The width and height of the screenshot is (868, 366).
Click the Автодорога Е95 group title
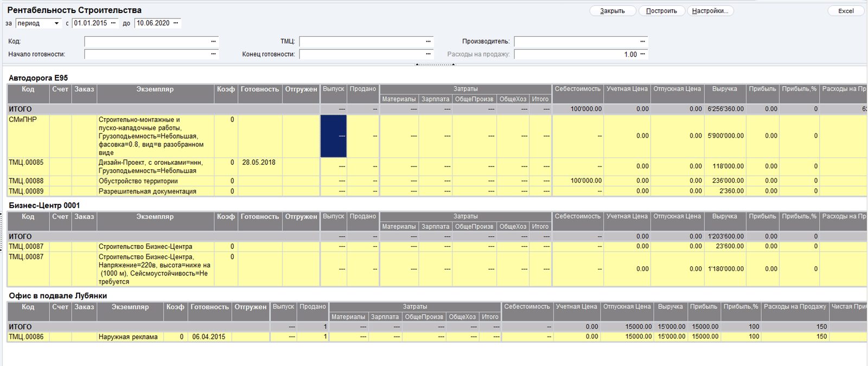click(x=38, y=78)
